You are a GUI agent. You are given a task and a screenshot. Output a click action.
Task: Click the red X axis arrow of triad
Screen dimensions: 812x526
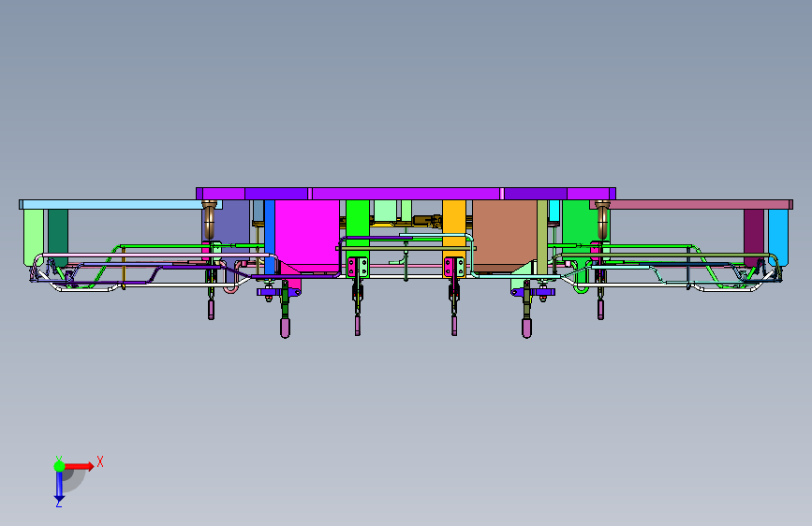click(x=79, y=466)
